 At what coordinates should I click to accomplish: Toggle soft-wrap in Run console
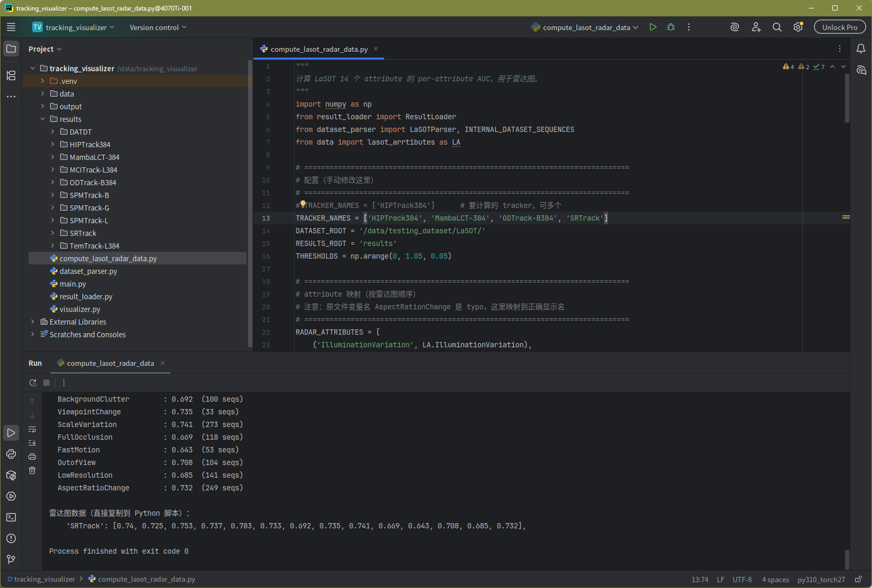point(32,429)
